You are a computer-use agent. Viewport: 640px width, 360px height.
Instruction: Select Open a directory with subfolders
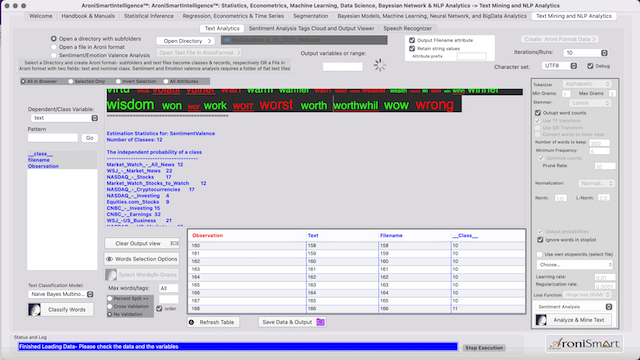point(54,39)
